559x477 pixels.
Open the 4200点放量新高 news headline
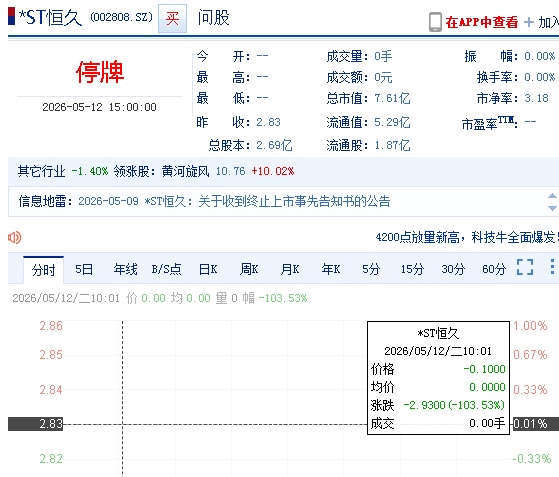pyautogui.click(x=467, y=237)
